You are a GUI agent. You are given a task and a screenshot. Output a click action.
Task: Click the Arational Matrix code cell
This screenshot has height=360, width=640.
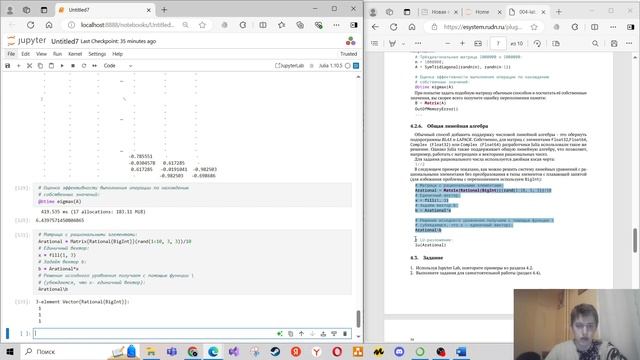click(192, 262)
